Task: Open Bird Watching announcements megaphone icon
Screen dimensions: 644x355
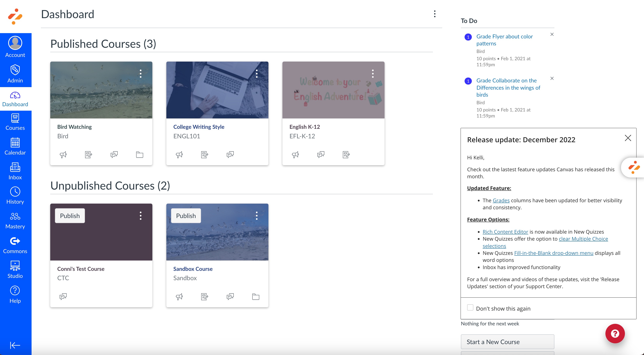Action: 63,155
